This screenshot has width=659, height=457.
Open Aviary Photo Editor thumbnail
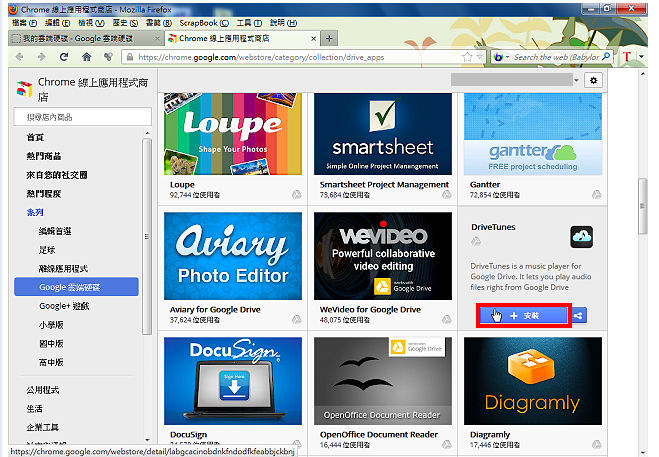click(x=233, y=256)
